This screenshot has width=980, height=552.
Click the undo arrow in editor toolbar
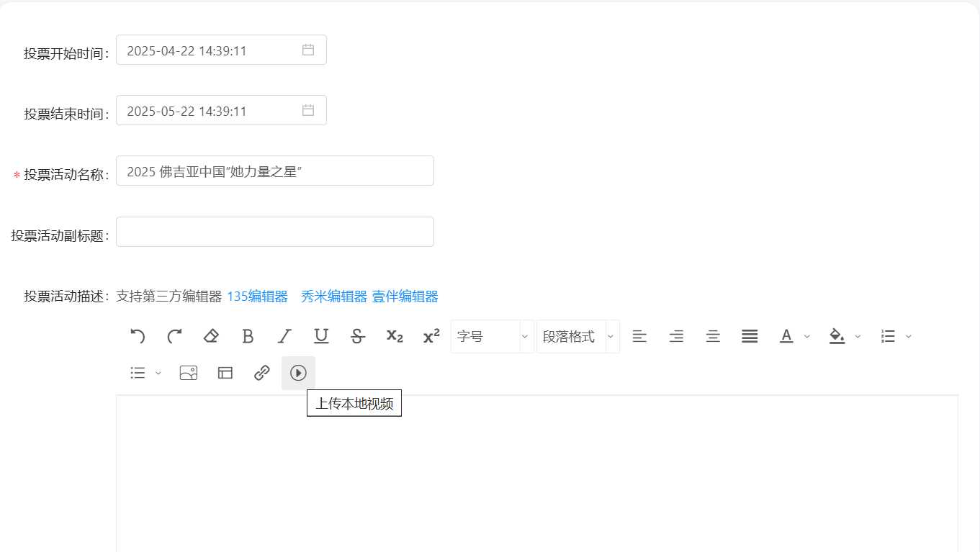(x=138, y=336)
